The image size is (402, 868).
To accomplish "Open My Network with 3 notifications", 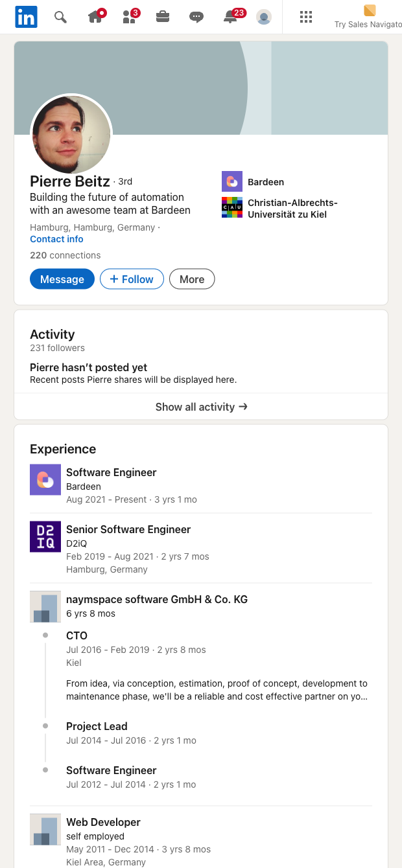I will click(129, 16).
